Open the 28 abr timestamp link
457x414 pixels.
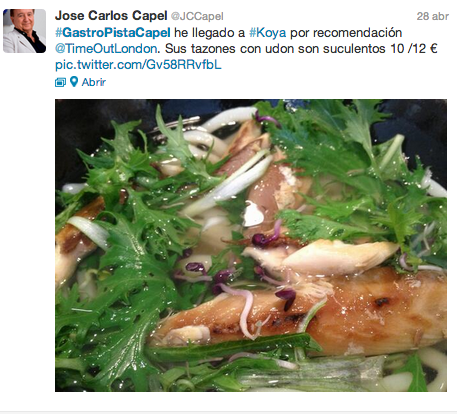tap(433, 16)
